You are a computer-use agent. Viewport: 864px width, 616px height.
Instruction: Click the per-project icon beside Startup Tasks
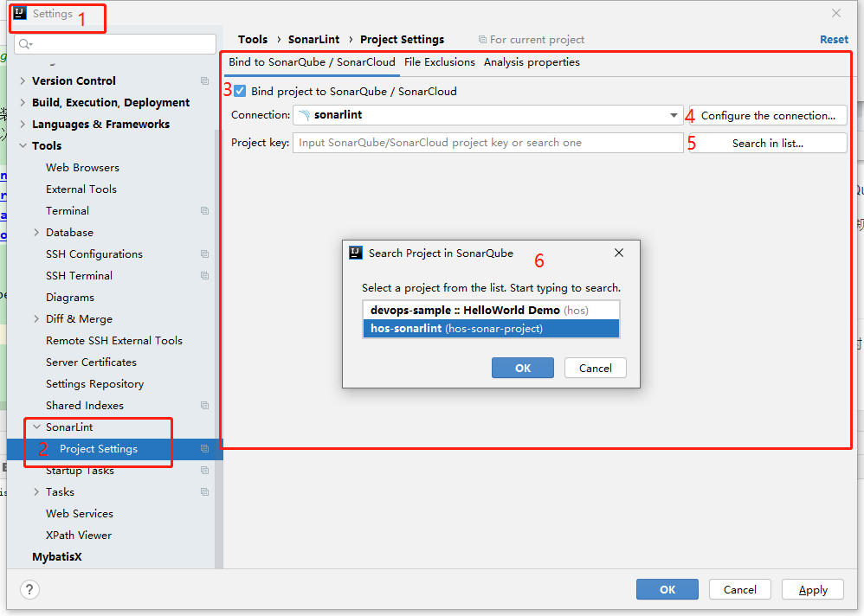point(204,471)
